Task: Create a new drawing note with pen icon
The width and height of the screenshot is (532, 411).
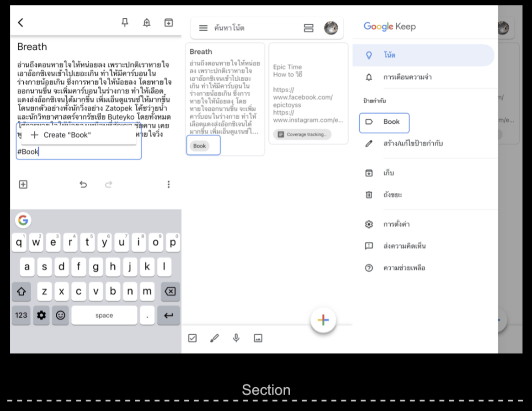Action: click(214, 338)
